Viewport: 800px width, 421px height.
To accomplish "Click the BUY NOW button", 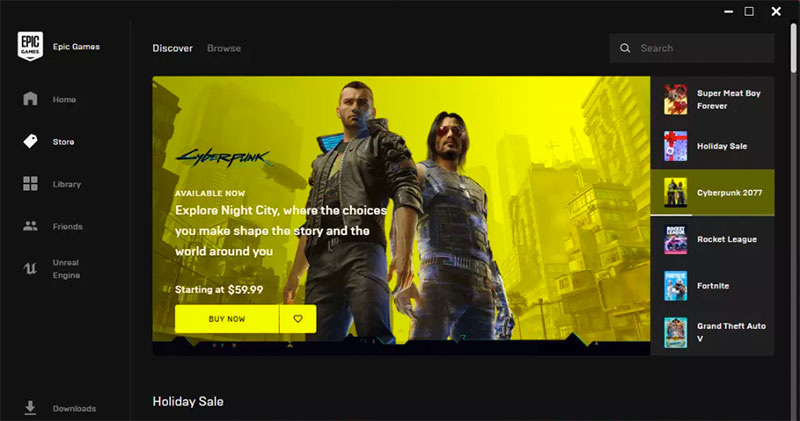I will [x=227, y=319].
